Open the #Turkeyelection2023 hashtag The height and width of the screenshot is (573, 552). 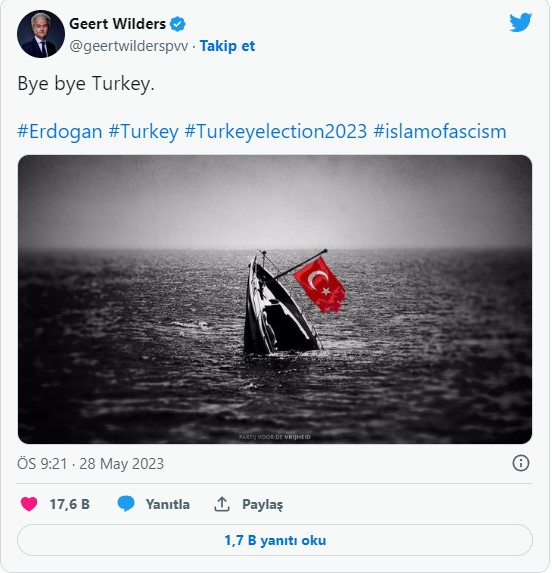pos(276,131)
